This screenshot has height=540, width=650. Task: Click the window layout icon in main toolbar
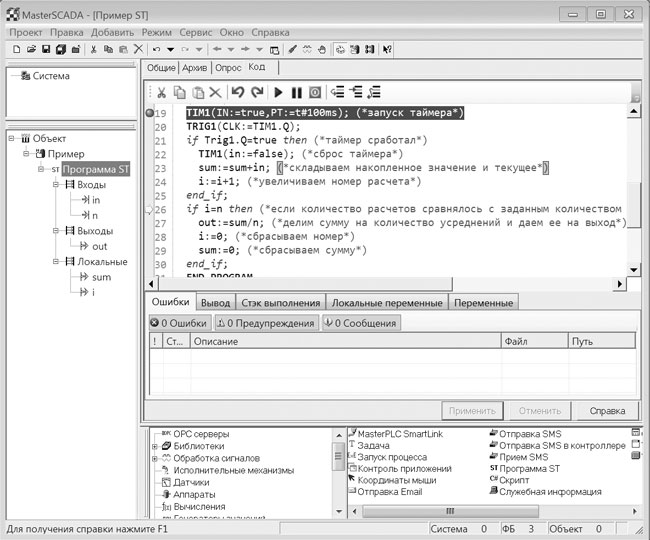[274, 50]
